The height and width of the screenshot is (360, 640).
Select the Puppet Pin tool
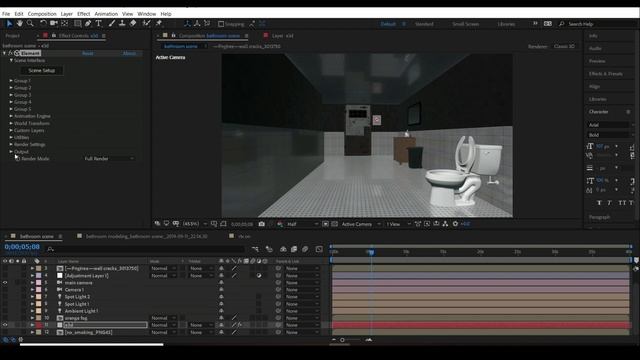point(159,24)
